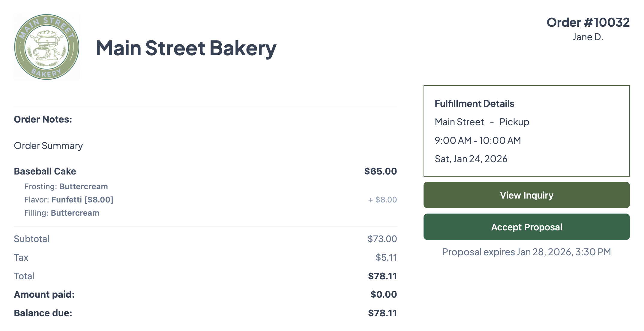Click the Order Summary heading
The image size is (644, 331).
pos(48,146)
